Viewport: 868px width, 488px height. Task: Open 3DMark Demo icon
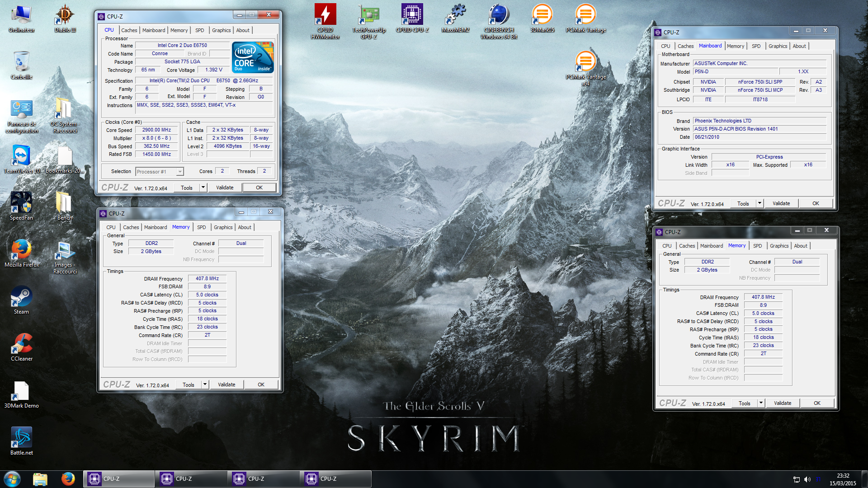pos(21,394)
